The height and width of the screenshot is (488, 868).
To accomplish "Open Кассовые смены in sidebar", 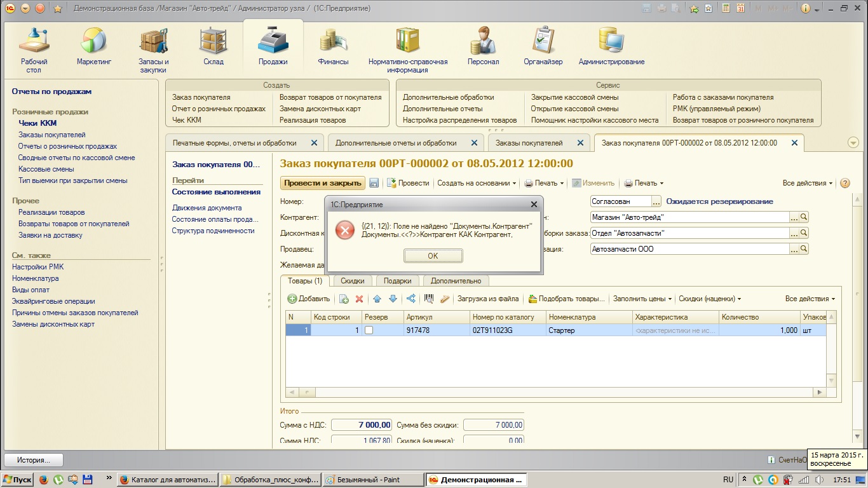I will tap(46, 169).
